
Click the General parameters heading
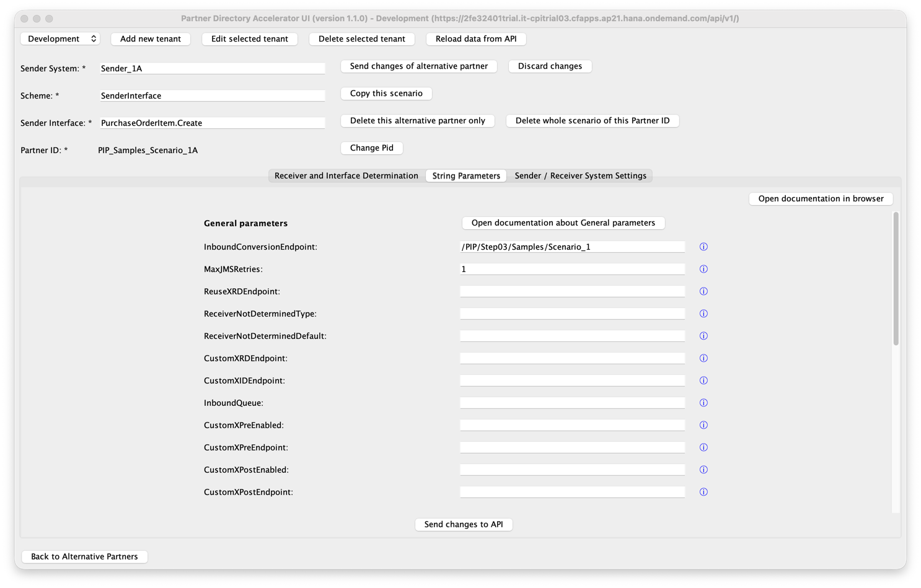245,223
